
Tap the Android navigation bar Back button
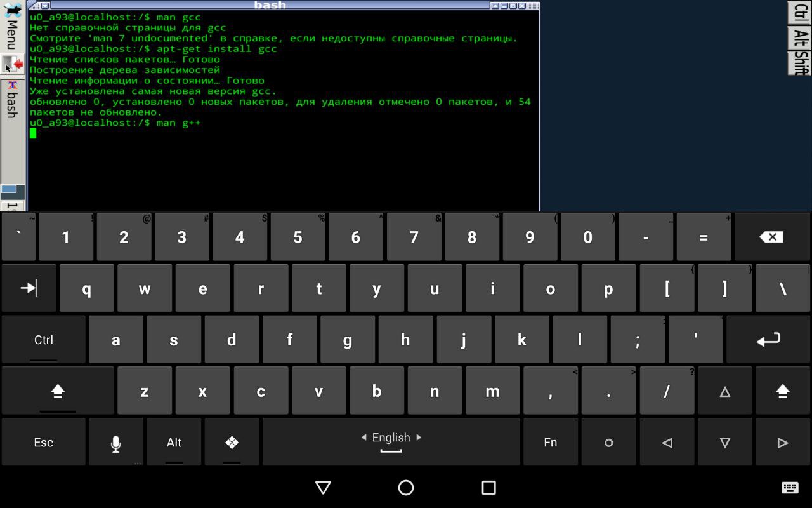coord(323,487)
